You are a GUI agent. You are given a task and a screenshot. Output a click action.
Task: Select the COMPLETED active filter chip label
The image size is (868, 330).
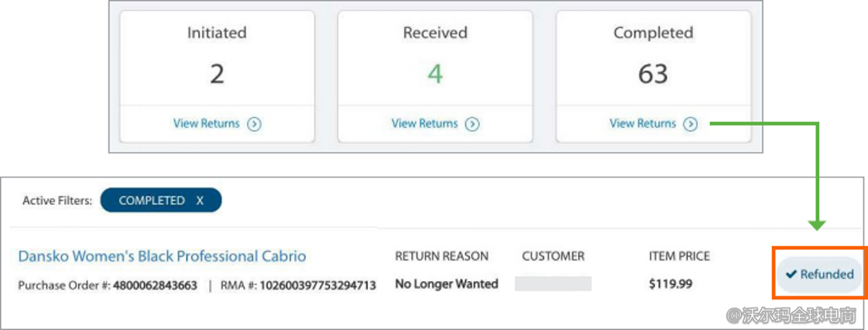pos(152,201)
